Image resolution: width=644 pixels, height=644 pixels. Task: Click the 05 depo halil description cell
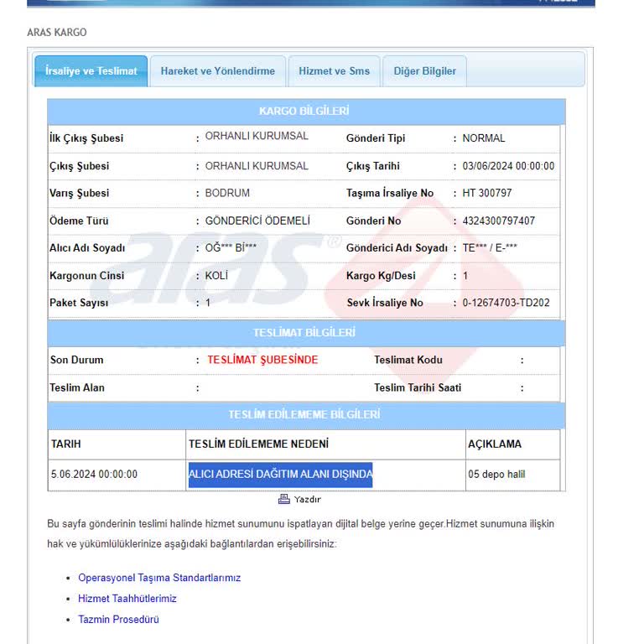(x=512, y=475)
